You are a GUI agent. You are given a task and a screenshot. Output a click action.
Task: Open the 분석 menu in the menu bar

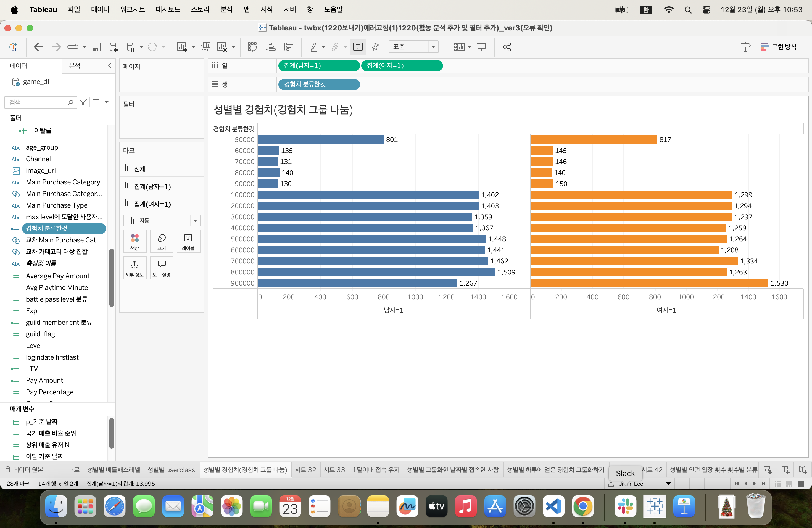point(226,9)
